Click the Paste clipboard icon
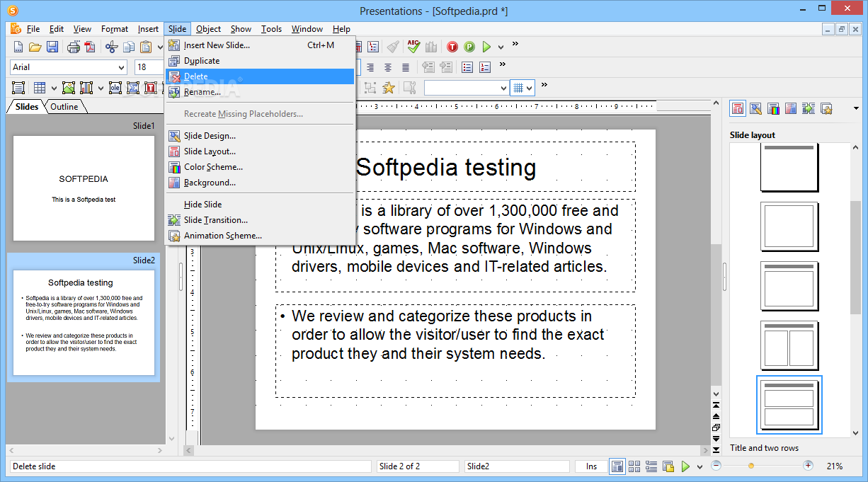868x482 pixels. click(x=146, y=47)
